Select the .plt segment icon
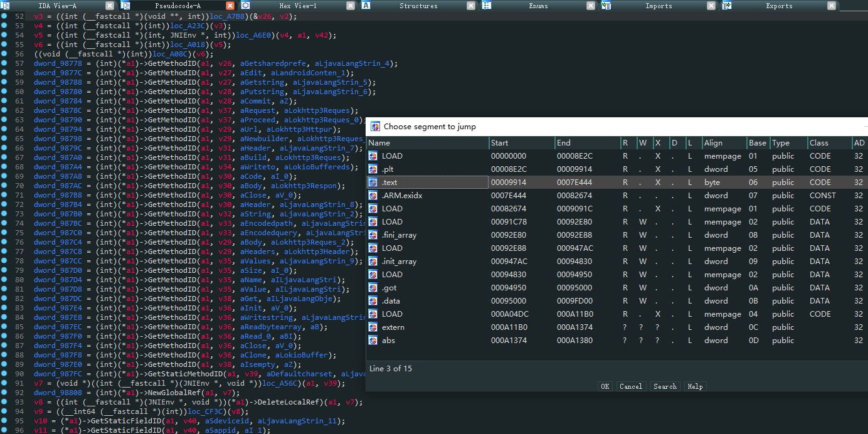Viewport: 868px width, 434px height. pyautogui.click(x=373, y=169)
